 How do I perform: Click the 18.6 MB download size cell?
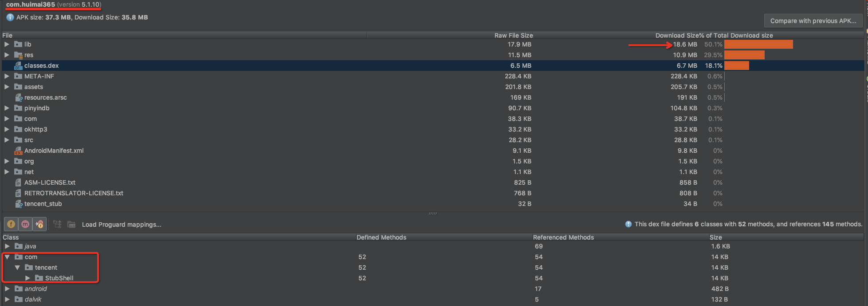point(685,44)
